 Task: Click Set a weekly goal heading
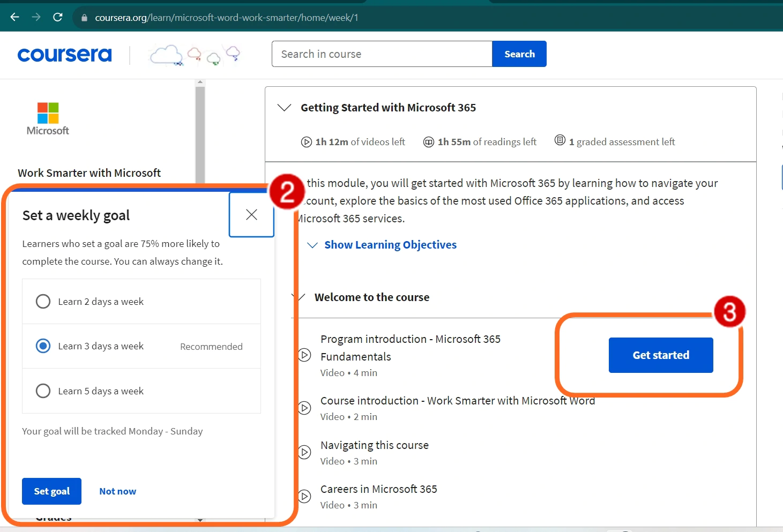pos(76,215)
